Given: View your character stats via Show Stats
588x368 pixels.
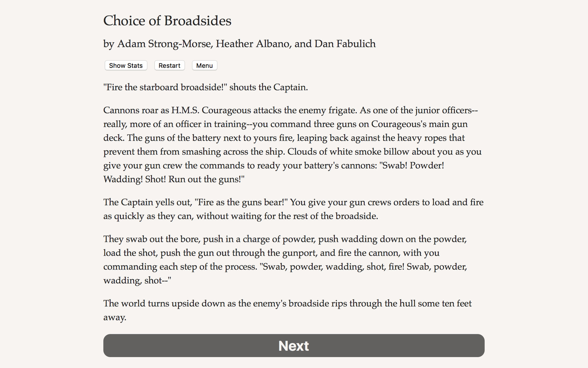Looking at the screenshot, I should click(126, 65).
